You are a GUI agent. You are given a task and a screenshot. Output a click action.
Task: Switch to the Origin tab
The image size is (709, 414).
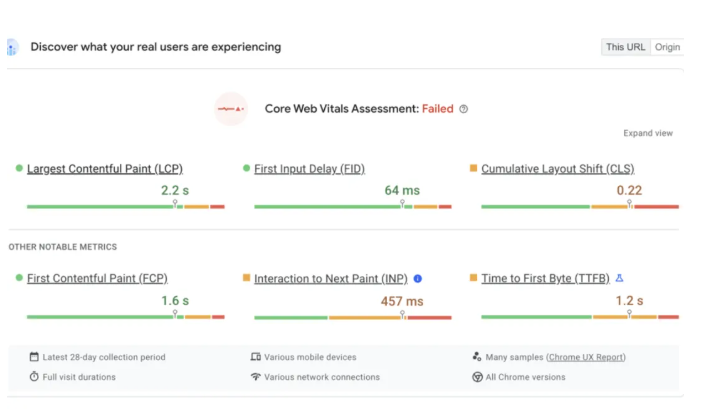coord(667,47)
